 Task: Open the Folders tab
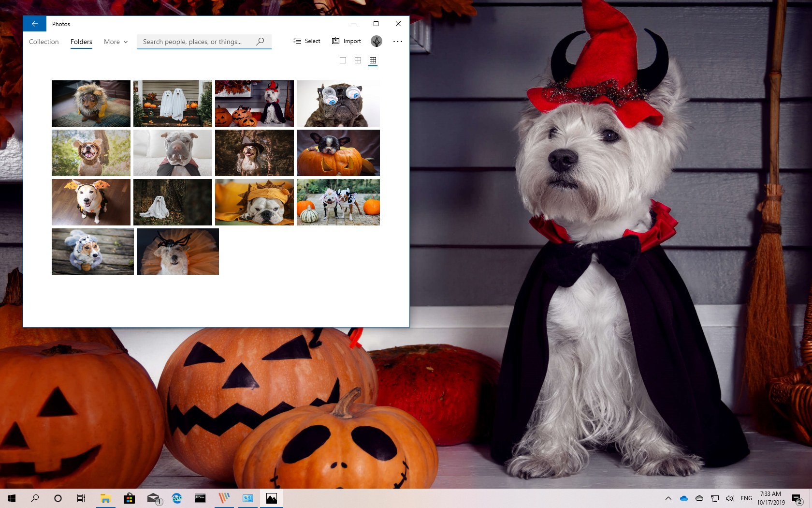pyautogui.click(x=81, y=42)
